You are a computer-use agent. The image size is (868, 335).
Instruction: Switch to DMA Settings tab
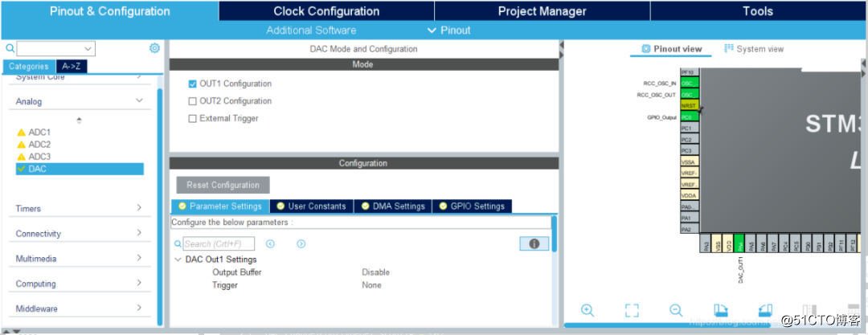tap(393, 206)
